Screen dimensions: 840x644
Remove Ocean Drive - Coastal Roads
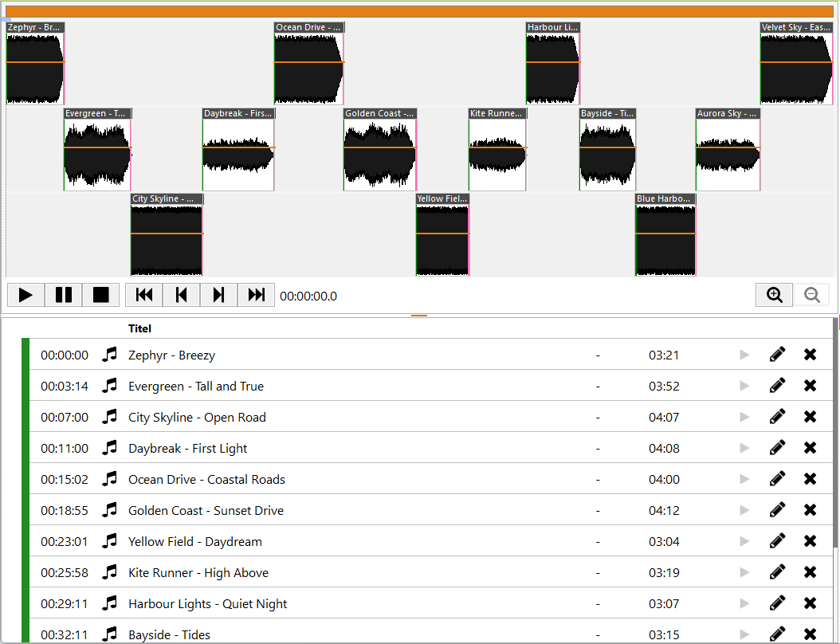(x=810, y=479)
